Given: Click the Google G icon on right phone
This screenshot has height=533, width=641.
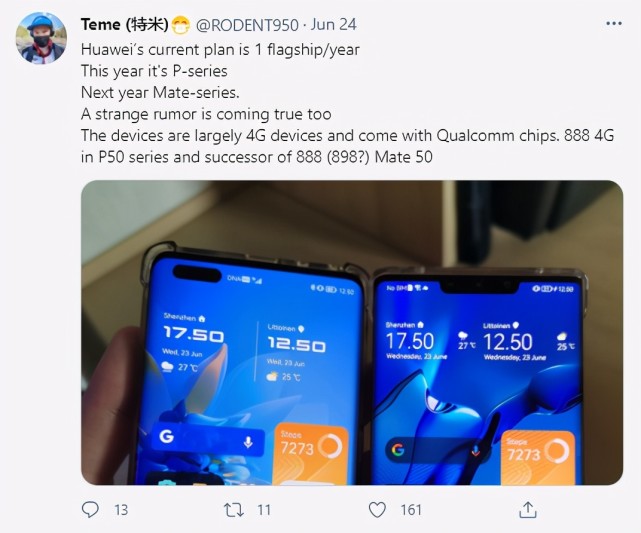Looking at the screenshot, I should point(398,450).
